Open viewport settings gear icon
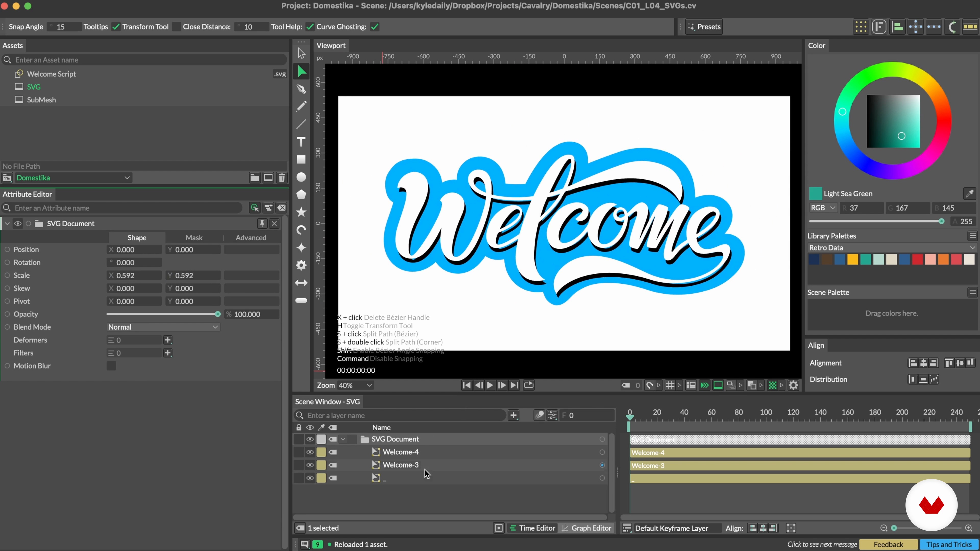Image resolution: width=980 pixels, height=551 pixels. coord(793,385)
